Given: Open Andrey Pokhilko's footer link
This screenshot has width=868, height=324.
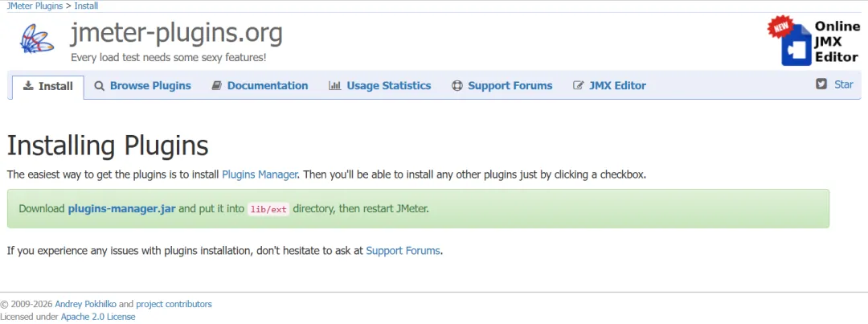Looking at the screenshot, I should (86, 305).
